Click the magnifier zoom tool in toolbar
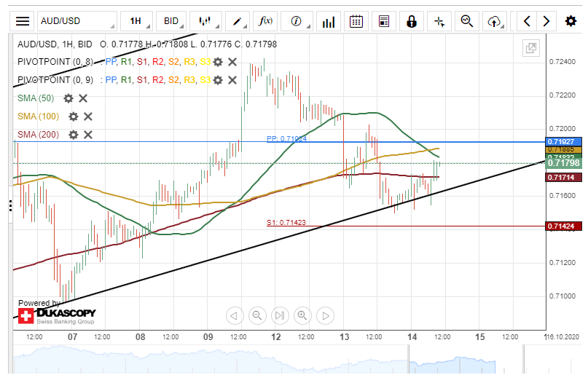Image resolution: width=588 pixels, height=383 pixels. coord(467,21)
